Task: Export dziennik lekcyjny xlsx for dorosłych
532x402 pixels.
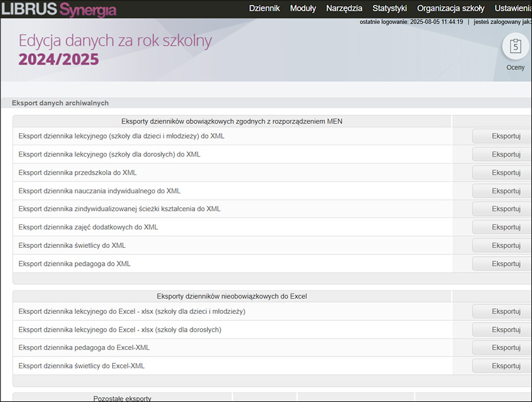Action: [x=502, y=330]
